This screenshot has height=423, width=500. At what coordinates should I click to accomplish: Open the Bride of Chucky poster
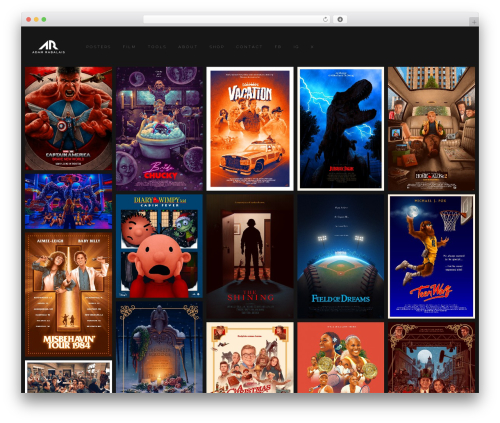click(x=159, y=129)
